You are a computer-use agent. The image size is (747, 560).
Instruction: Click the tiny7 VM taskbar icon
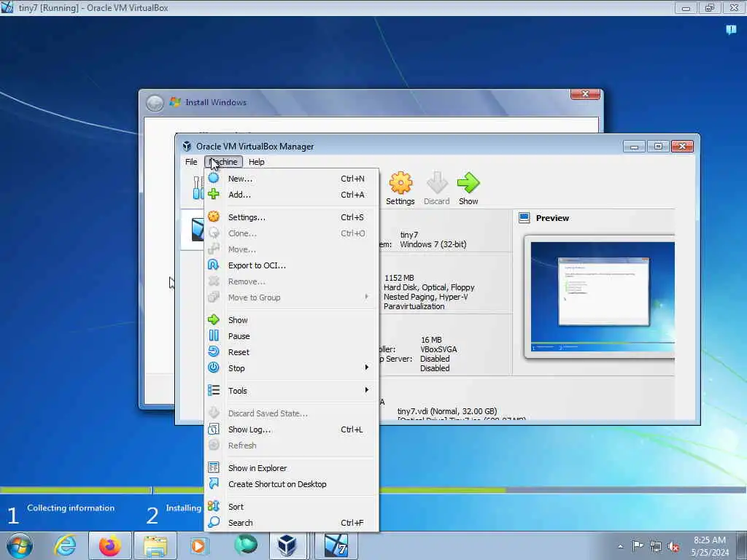tap(336, 545)
